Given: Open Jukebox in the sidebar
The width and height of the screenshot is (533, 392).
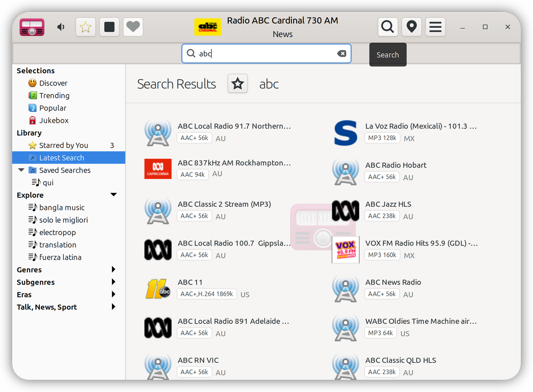Looking at the screenshot, I should coord(54,120).
